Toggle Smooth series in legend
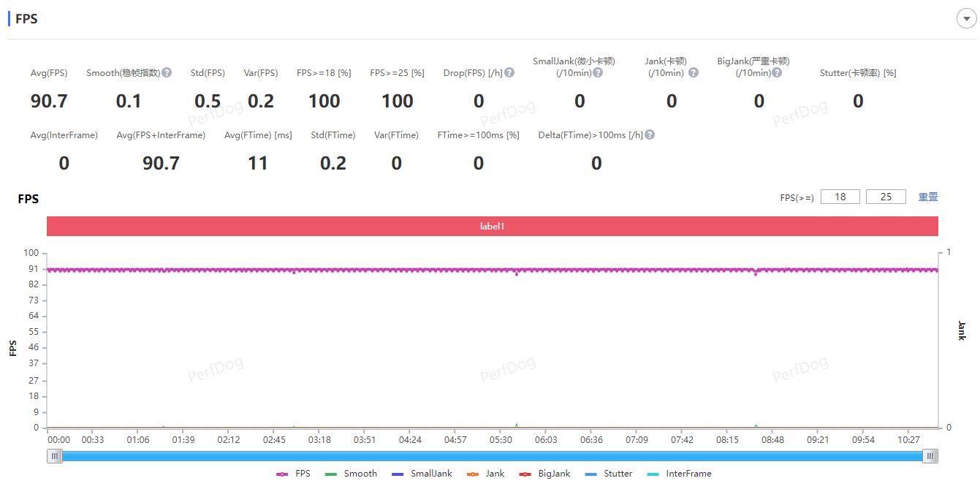 point(351,474)
